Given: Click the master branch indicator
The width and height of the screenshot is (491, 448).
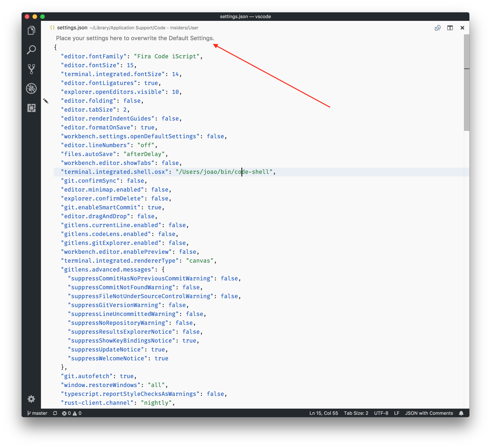Looking at the screenshot, I should click(37, 413).
